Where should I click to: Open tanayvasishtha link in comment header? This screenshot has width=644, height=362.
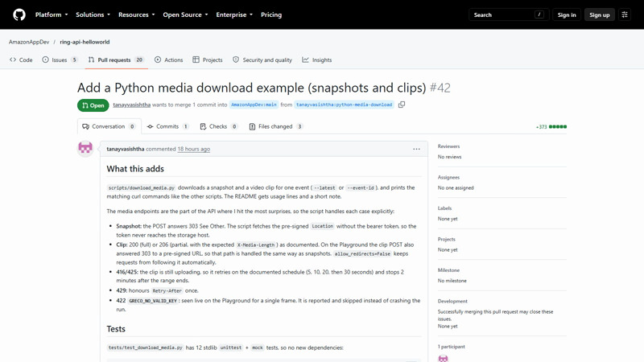pyautogui.click(x=126, y=149)
